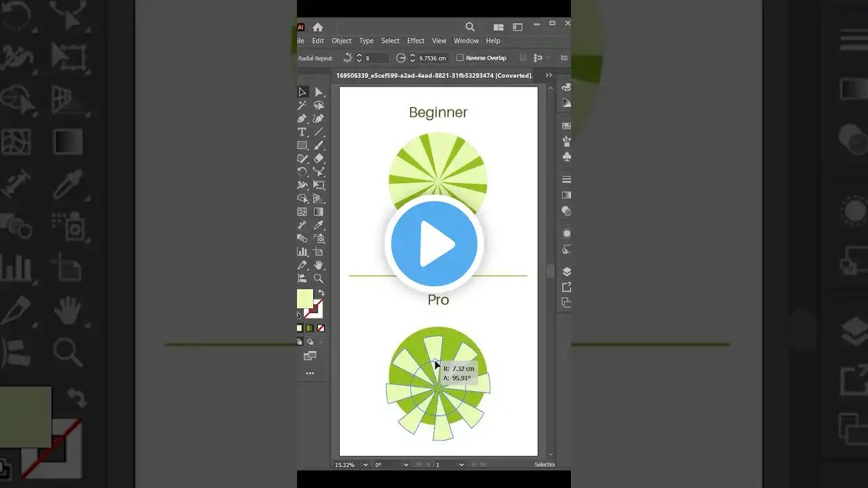The height and width of the screenshot is (488, 868).
Task: Click the radius field showing 9.7536 cm
Action: pos(433,58)
